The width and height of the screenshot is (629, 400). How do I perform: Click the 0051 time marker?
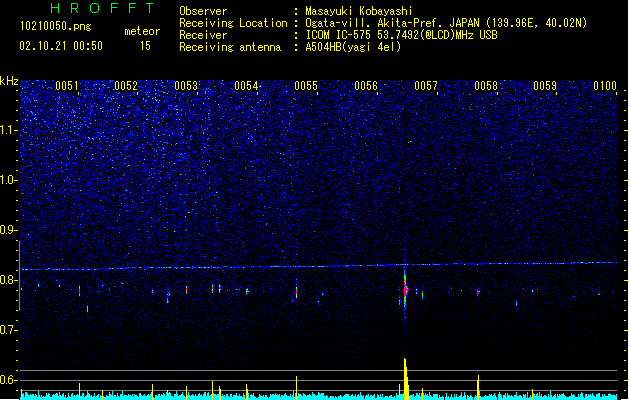(67, 86)
